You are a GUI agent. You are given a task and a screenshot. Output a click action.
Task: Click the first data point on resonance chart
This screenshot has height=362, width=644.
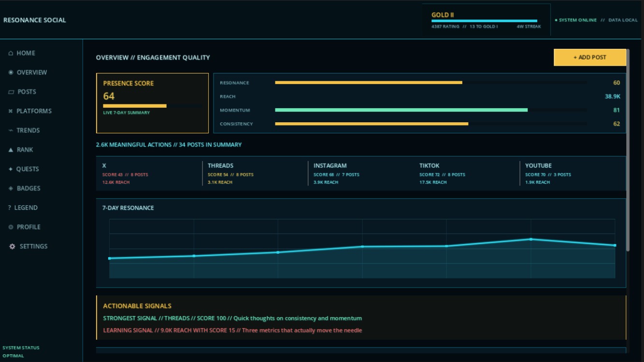110,259
